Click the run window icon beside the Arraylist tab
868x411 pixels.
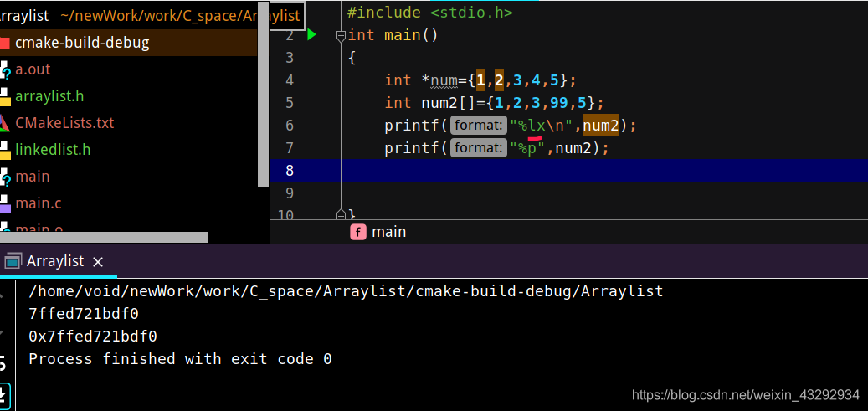pos(13,261)
